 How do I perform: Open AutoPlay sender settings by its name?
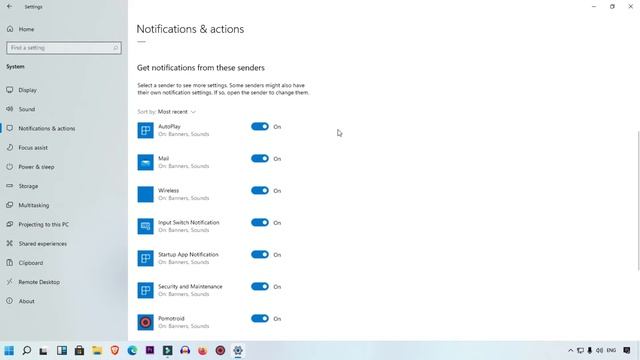(x=169, y=127)
